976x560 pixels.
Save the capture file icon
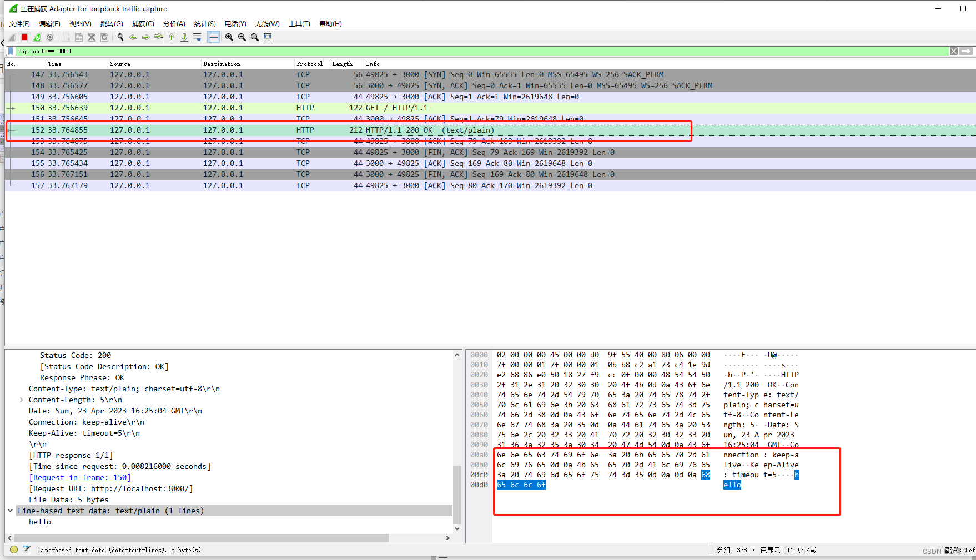click(79, 37)
